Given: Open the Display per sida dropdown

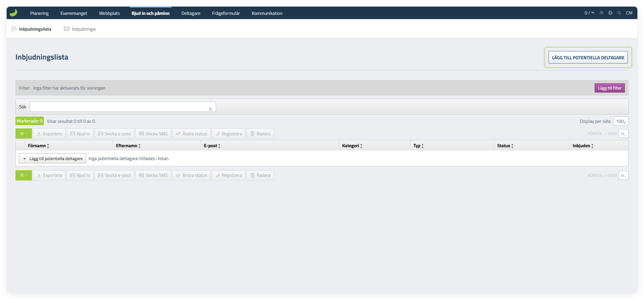Looking at the screenshot, I should click(x=621, y=121).
